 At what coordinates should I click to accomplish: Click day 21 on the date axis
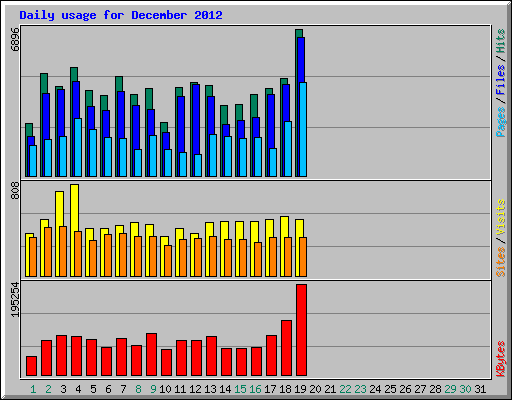[x=330, y=389]
